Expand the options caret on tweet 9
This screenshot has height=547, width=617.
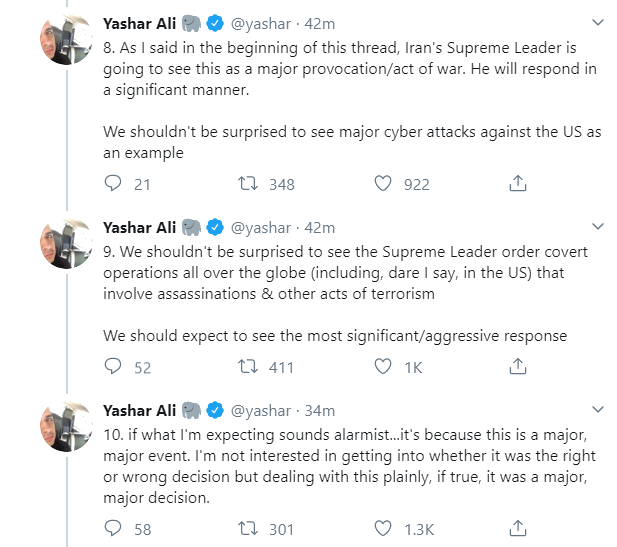(x=598, y=227)
